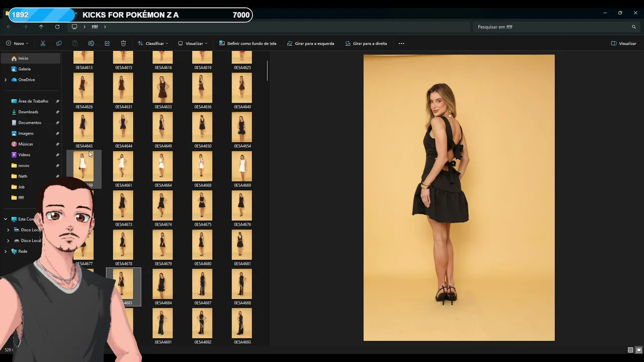Click the chevron after ffff in address bar
Image resolution: width=644 pixels, height=362 pixels.
click(105, 27)
